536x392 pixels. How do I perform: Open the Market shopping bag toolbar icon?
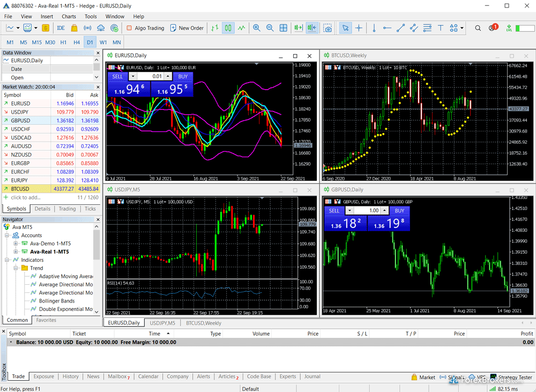click(74, 28)
